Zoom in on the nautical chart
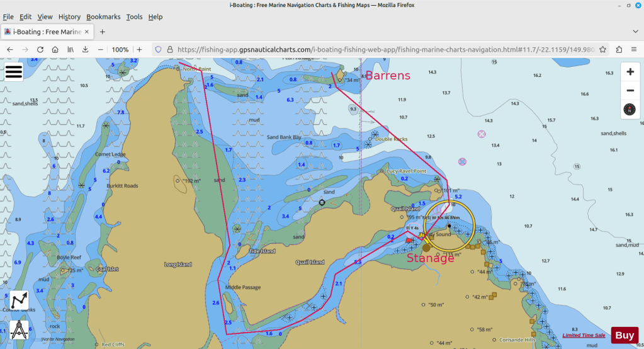644x349 pixels. [630, 72]
